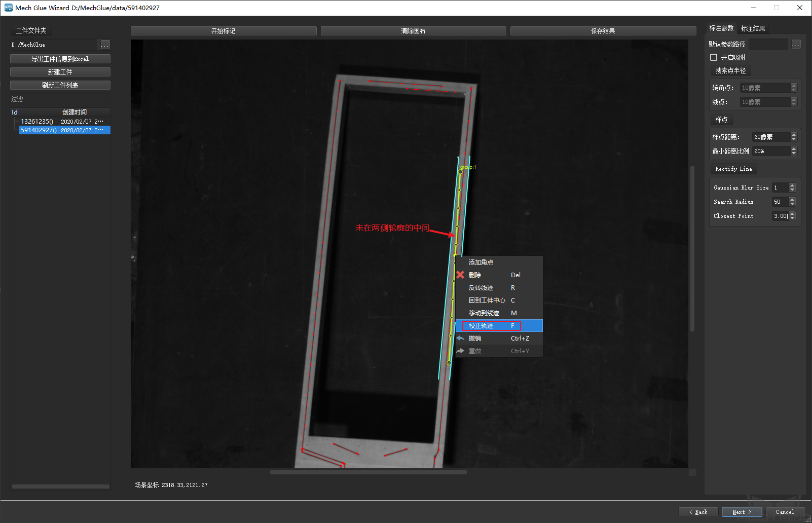This screenshot has width=812, height=523.
Task: Select workpiece 591402927 in the list
Action: click(65, 130)
